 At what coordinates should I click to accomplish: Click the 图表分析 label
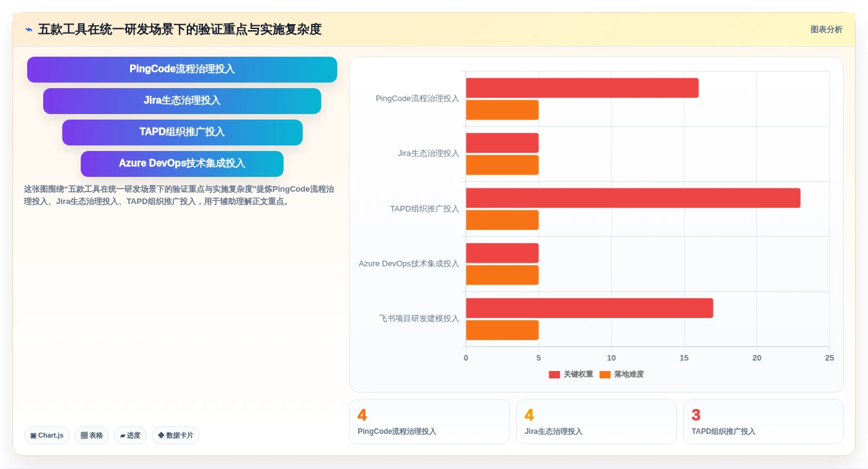point(826,30)
